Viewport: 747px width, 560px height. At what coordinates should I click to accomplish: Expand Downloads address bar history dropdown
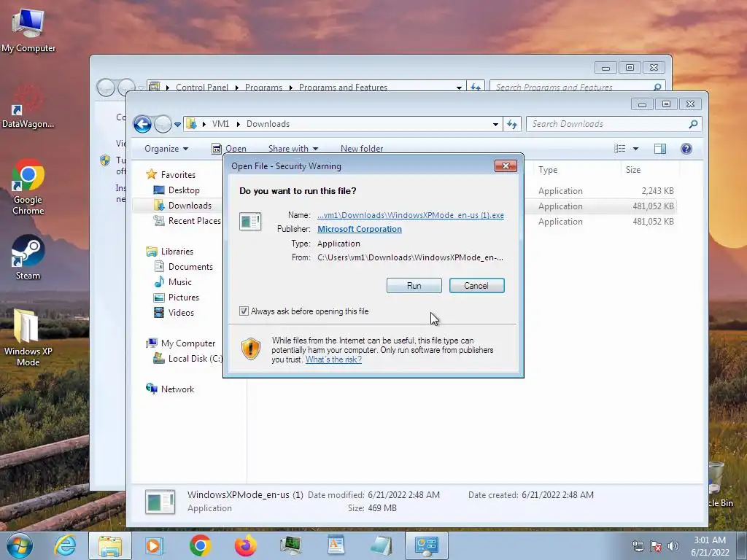[495, 124]
